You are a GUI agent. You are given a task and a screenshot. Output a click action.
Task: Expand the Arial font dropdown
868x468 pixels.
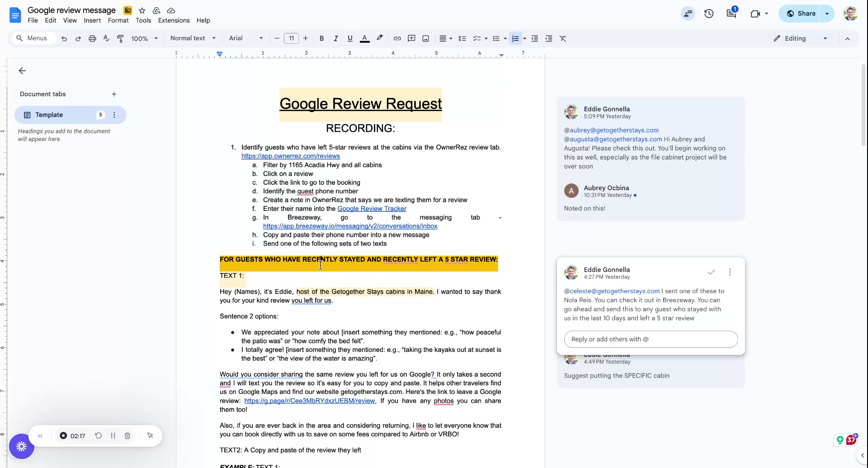245,38
